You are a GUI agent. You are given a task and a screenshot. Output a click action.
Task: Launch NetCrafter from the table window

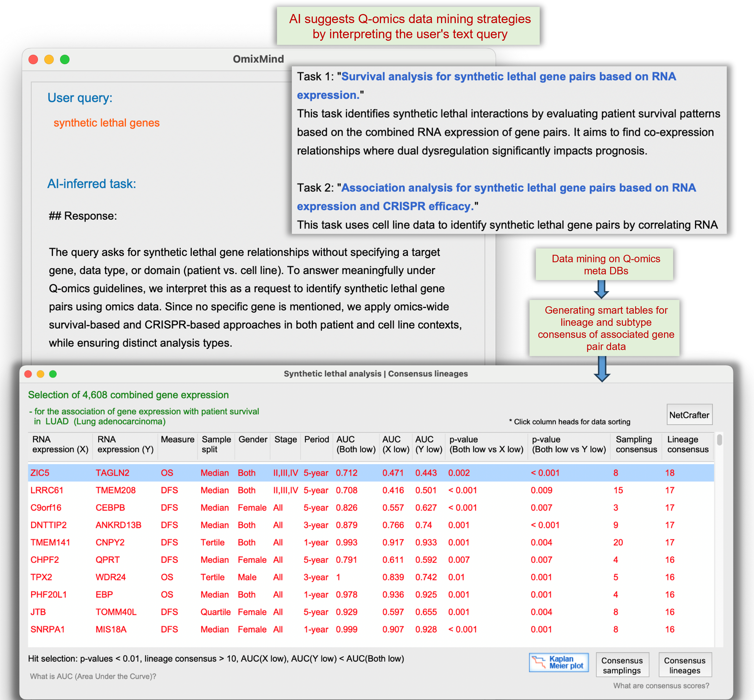click(689, 415)
